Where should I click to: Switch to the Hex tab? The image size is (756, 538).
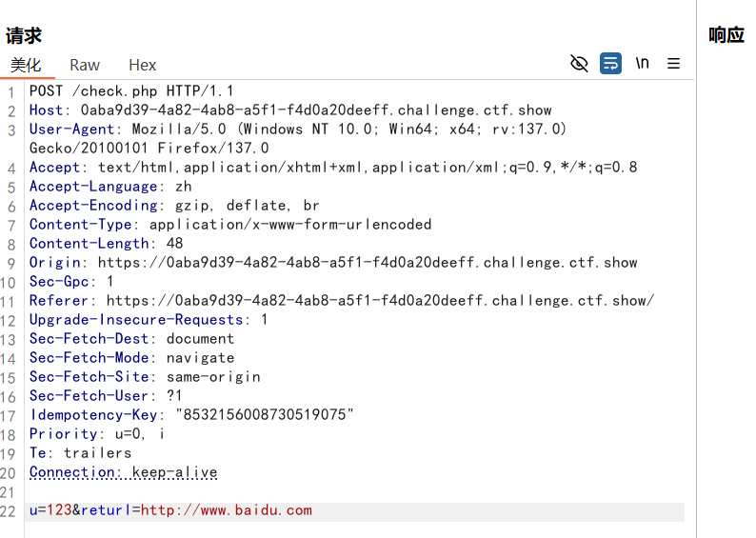(143, 65)
